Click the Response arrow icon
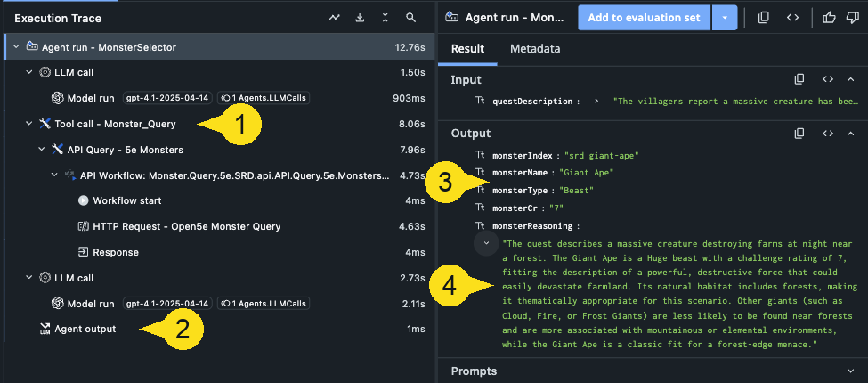 pyautogui.click(x=83, y=252)
